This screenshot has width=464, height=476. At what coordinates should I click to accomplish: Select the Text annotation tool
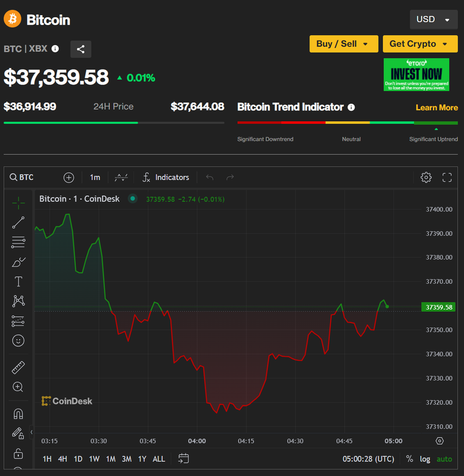click(18, 282)
